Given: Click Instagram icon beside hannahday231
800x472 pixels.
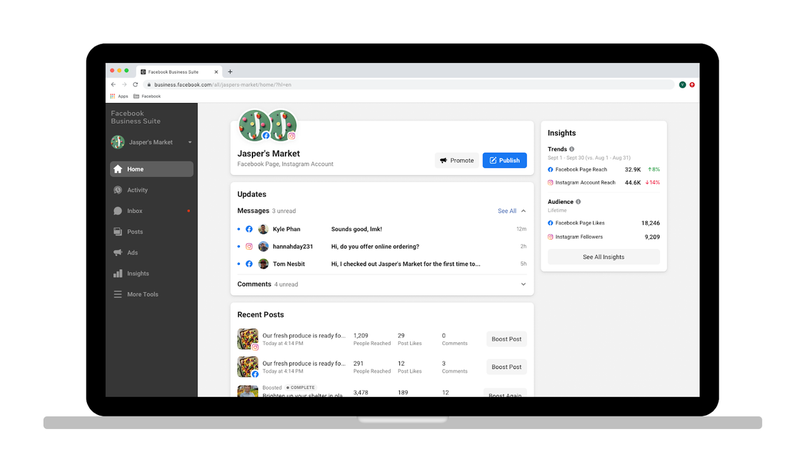Looking at the screenshot, I should (x=249, y=246).
